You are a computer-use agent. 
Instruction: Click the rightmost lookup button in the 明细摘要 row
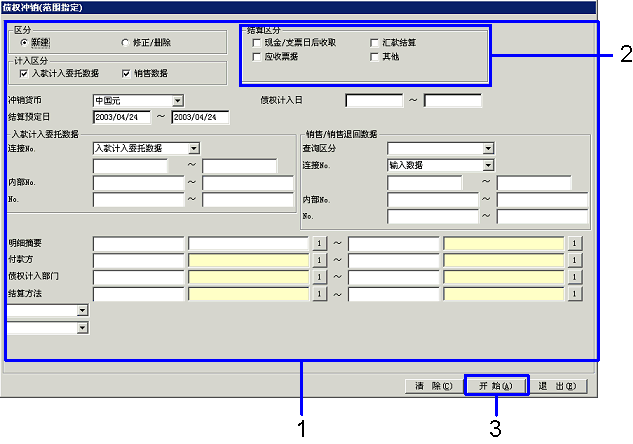(575, 243)
